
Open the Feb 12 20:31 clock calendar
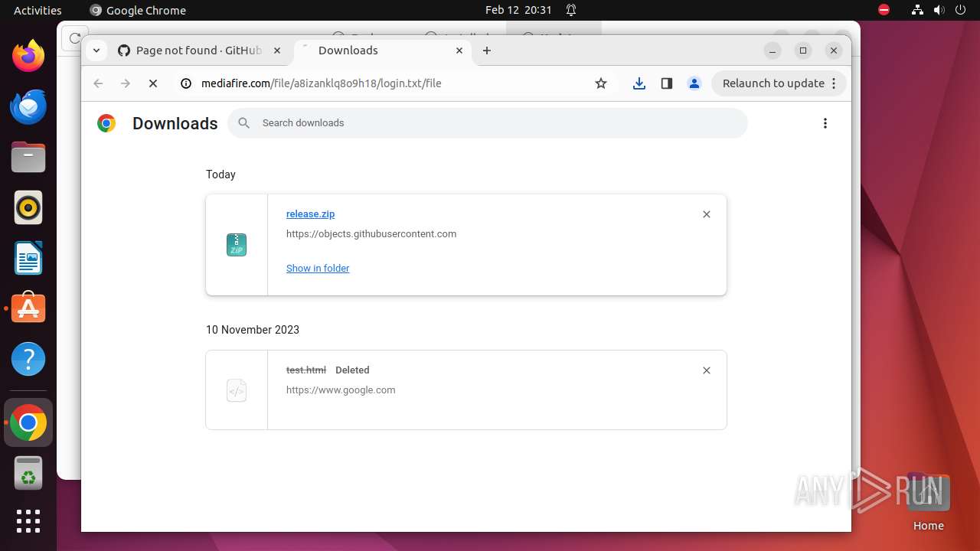(x=518, y=10)
